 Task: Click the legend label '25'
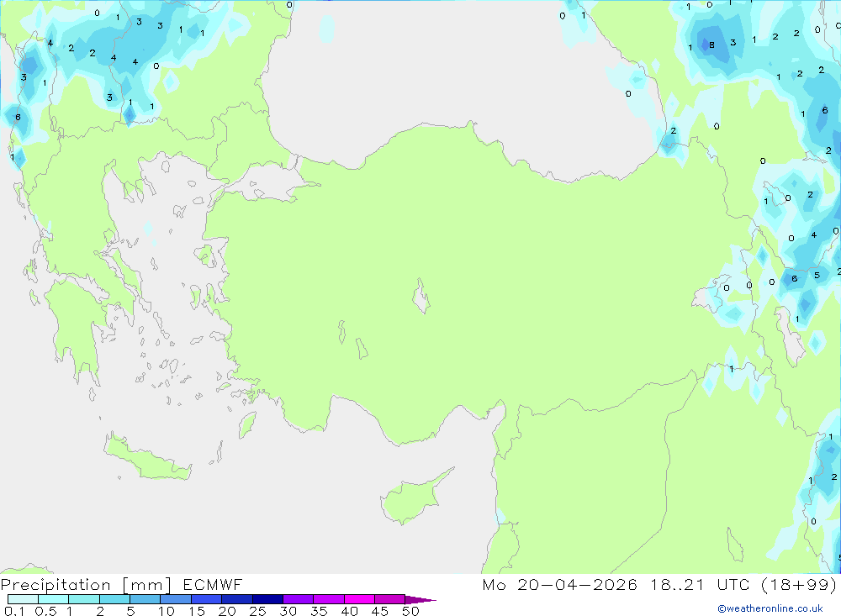[257, 611]
